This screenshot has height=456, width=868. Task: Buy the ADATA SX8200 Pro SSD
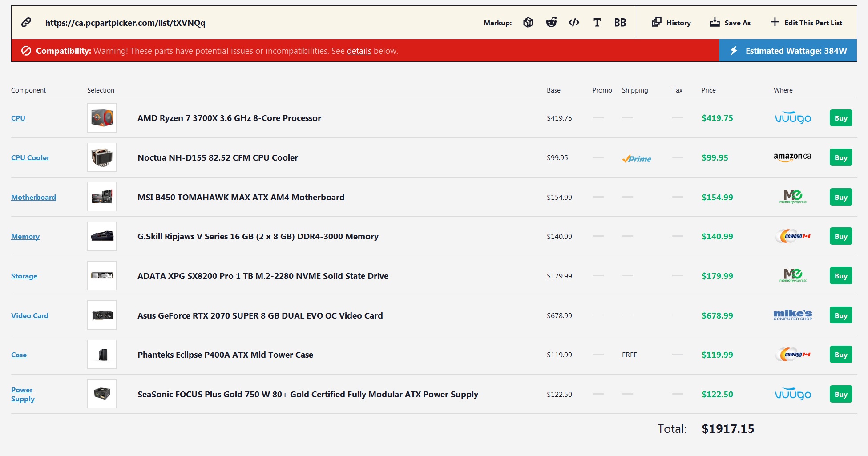pyautogui.click(x=841, y=276)
